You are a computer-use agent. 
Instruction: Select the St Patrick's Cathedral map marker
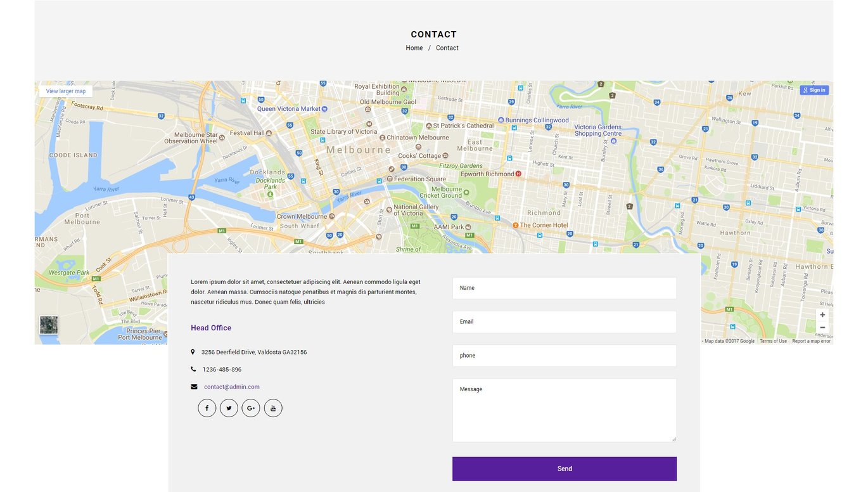(429, 126)
